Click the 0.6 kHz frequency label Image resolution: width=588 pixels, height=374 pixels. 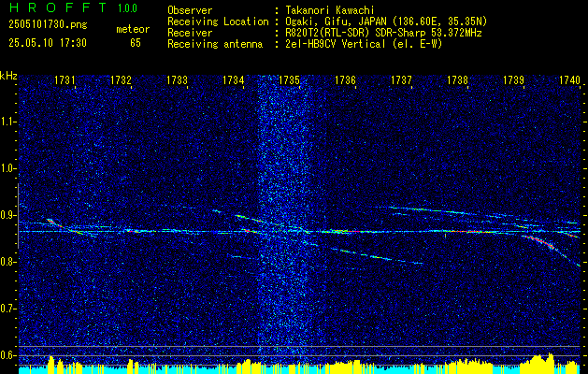coord(7,355)
